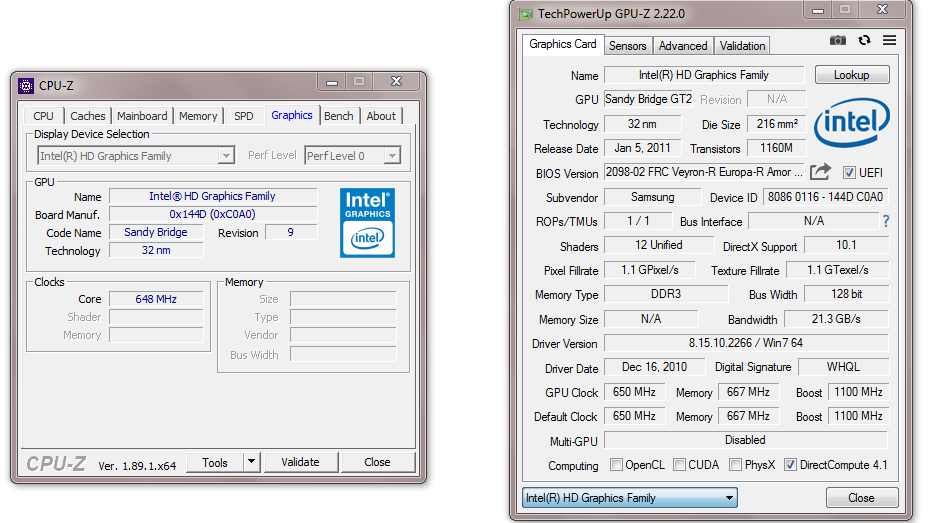Click the Intel Graphics logo in CPU-Z

367,223
